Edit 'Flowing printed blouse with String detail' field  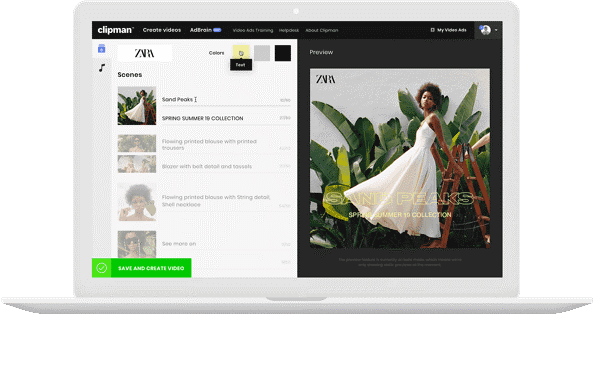(x=226, y=201)
